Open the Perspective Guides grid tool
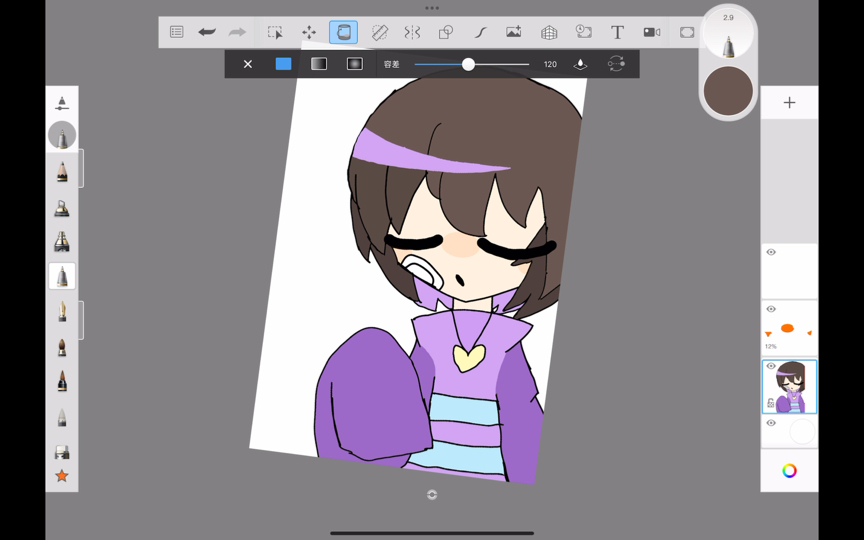The image size is (864, 540). (549, 32)
